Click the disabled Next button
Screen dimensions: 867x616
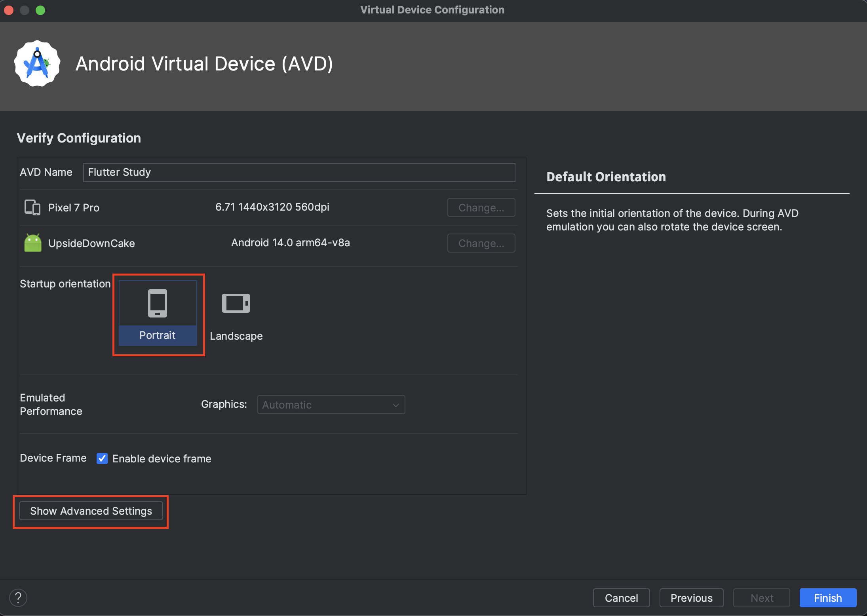pos(761,598)
